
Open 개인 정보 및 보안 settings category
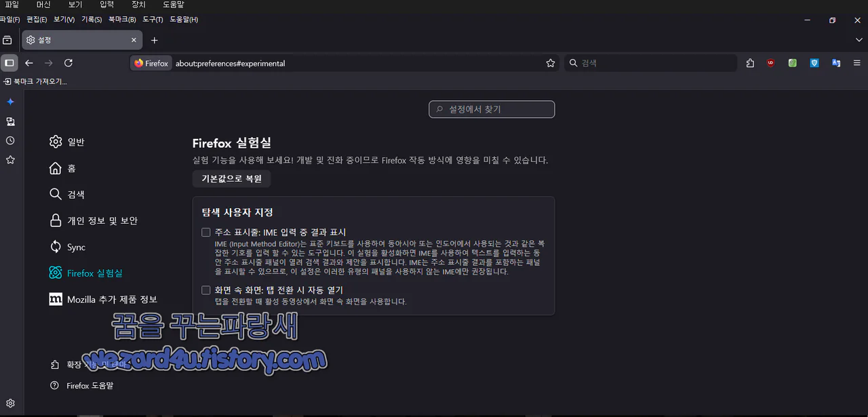[x=94, y=220]
